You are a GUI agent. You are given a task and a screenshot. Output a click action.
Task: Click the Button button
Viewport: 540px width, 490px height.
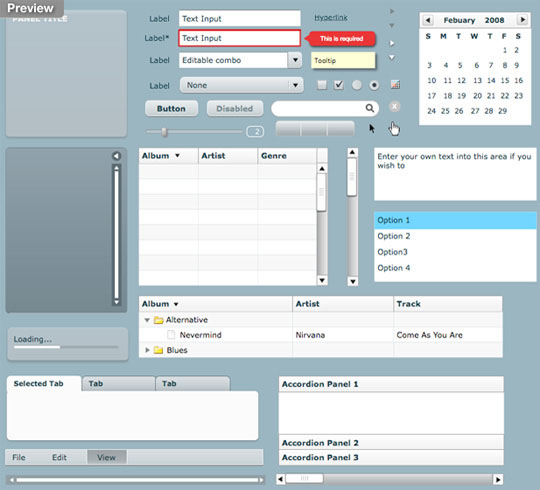(x=171, y=109)
